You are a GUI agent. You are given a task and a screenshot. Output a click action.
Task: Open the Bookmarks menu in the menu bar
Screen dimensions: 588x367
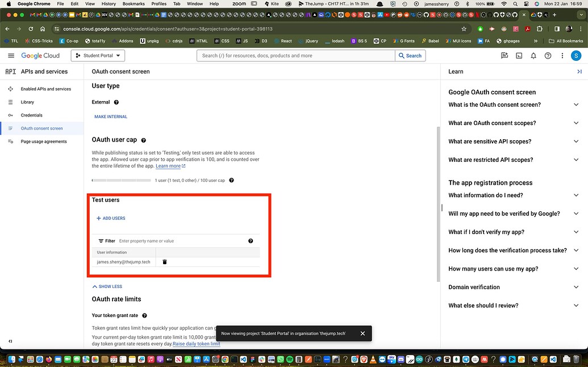pos(134,3)
